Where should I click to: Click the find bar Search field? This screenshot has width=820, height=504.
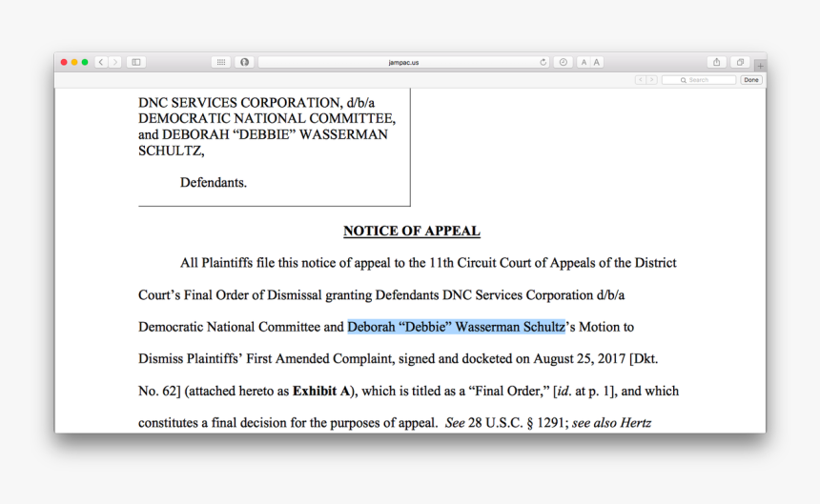coord(699,80)
